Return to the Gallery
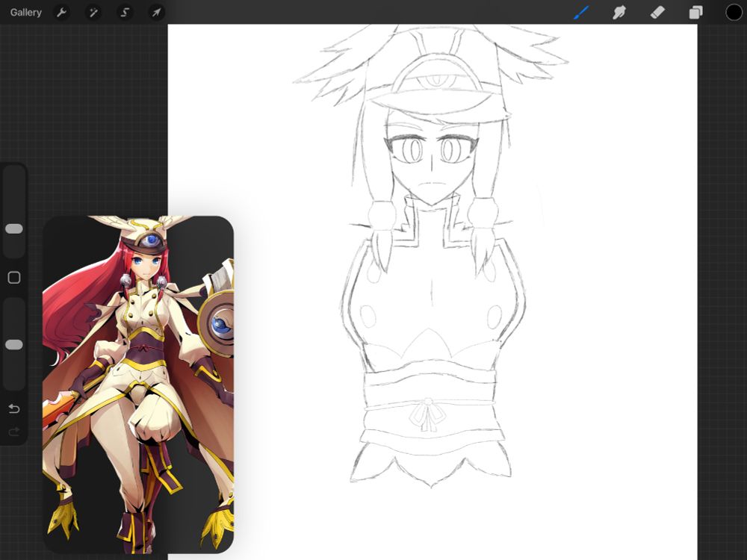Viewport: 747px width, 560px height. point(25,13)
